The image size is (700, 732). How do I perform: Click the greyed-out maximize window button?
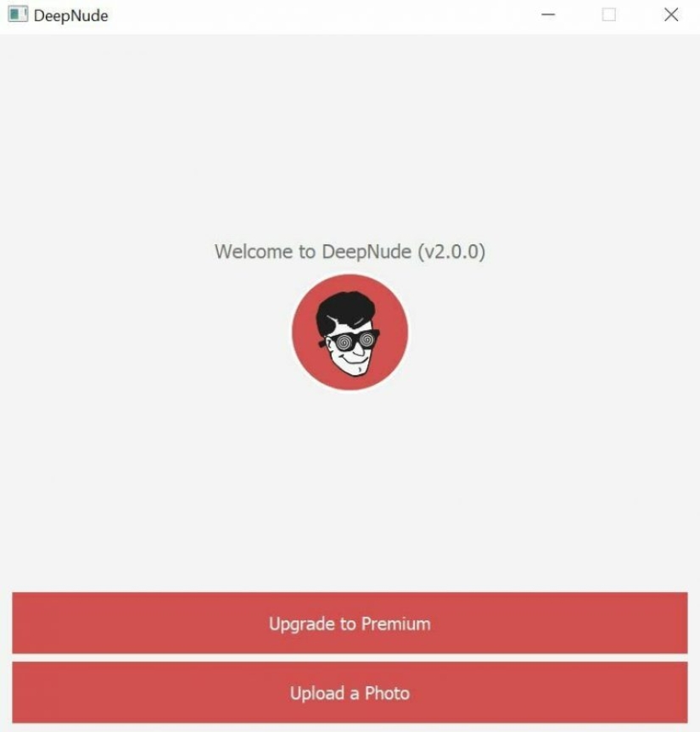click(x=608, y=14)
